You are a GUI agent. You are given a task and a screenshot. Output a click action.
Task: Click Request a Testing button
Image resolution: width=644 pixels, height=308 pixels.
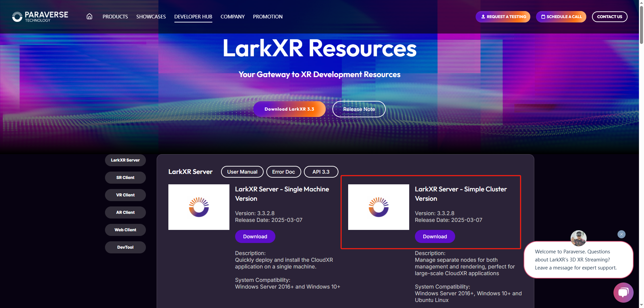tap(503, 16)
